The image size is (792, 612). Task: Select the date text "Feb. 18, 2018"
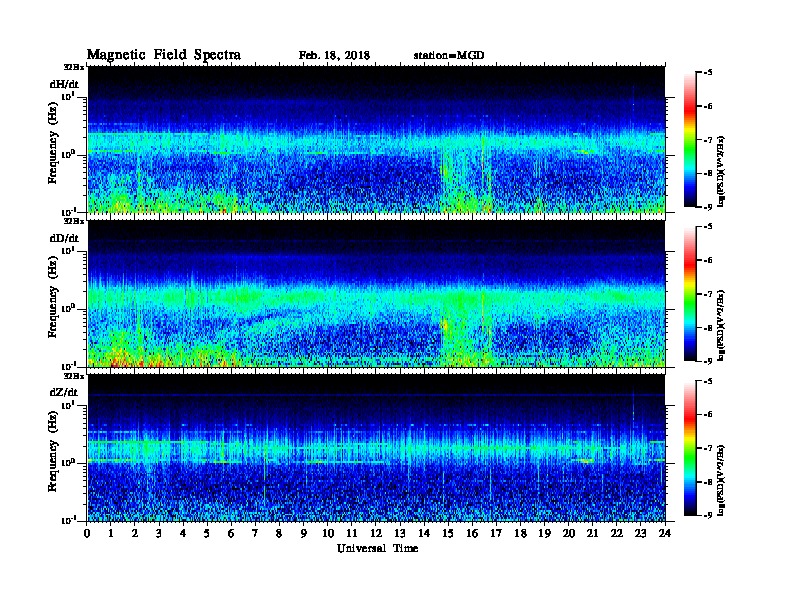click(x=334, y=56)
